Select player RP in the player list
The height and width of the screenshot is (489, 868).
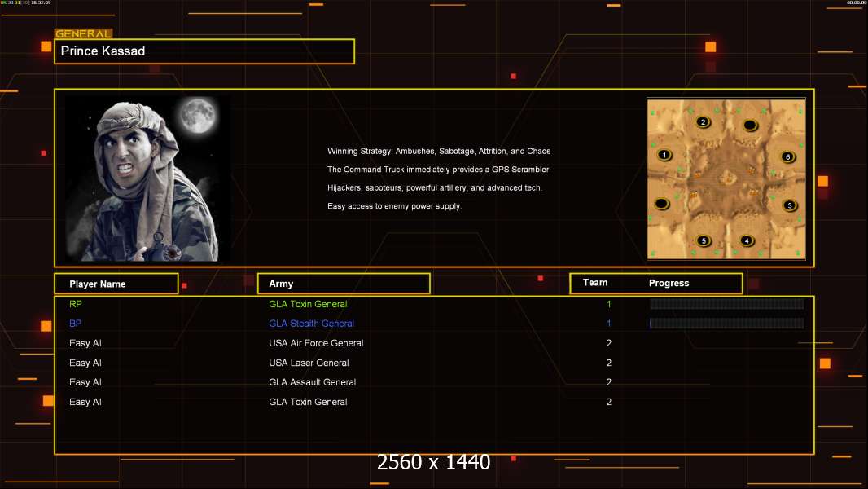click(76, 304)
